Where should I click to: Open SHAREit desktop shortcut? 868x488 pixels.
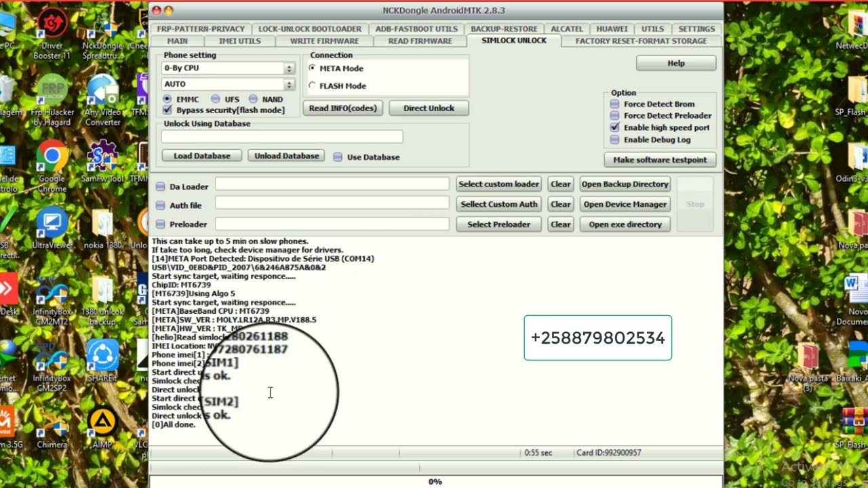pyautogui.click(x=102, y=358)
